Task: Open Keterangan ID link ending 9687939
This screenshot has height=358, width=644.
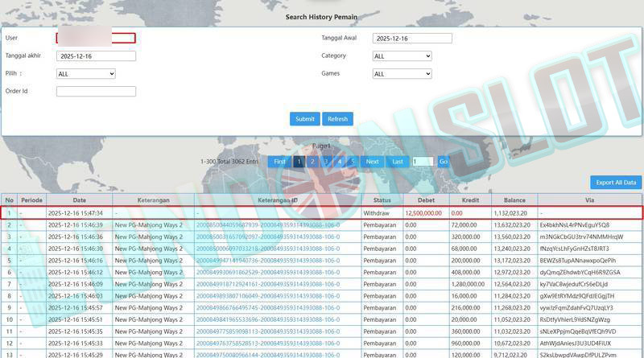Action: click(268, 225)
